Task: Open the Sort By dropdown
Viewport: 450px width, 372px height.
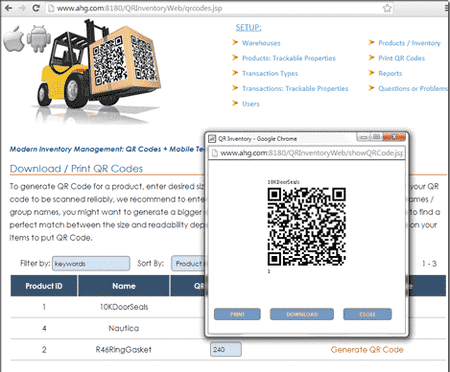Action: pyautogui.click(x=188, y=264)
